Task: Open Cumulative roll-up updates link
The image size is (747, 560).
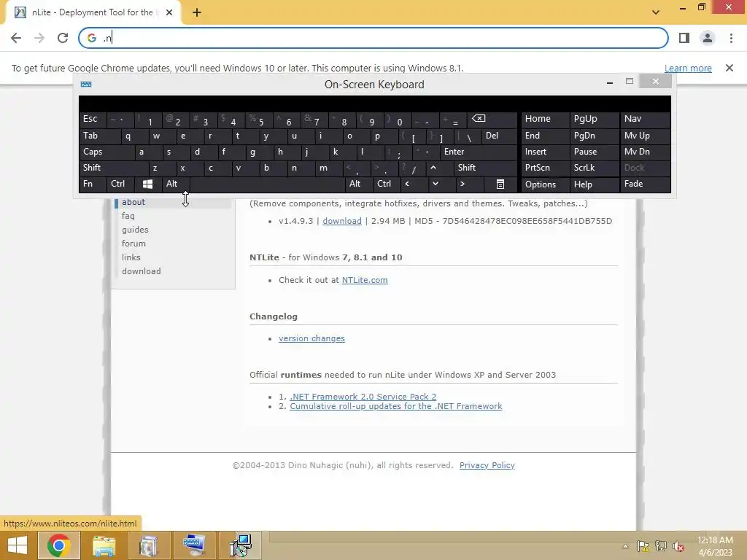Action: pos(396,406)
